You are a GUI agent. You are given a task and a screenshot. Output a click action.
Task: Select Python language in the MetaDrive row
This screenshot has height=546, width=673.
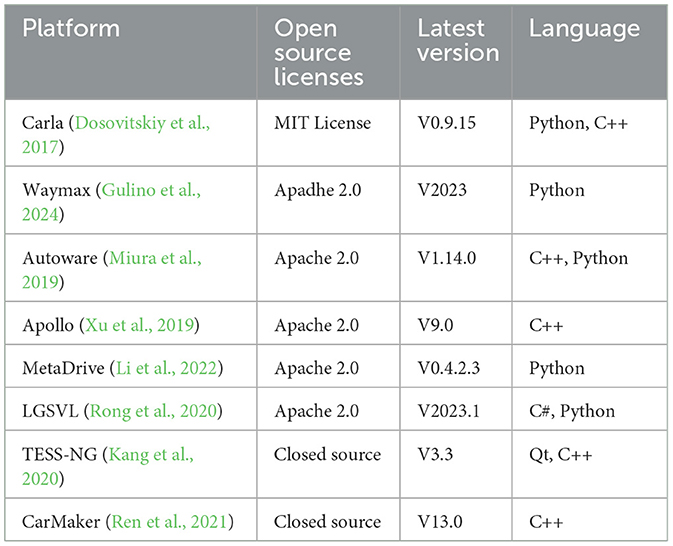pyautogui.click(x=557, y=368)
